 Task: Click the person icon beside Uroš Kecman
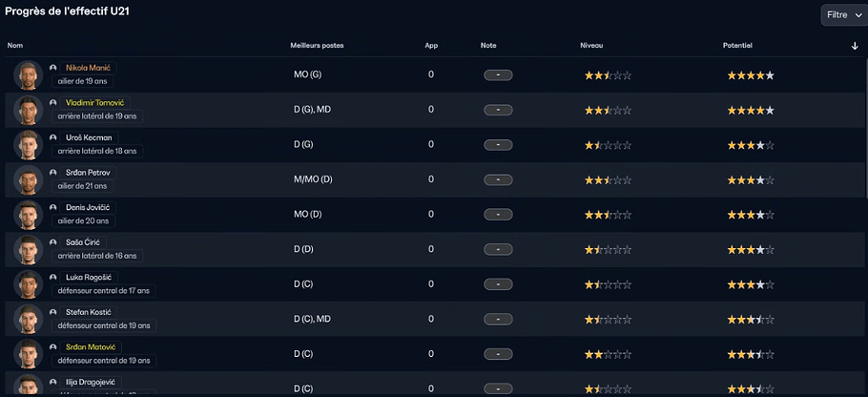[53, 137]
